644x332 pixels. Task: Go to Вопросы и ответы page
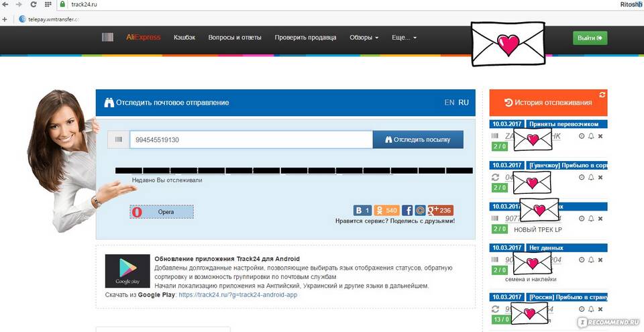pos(235,37)
